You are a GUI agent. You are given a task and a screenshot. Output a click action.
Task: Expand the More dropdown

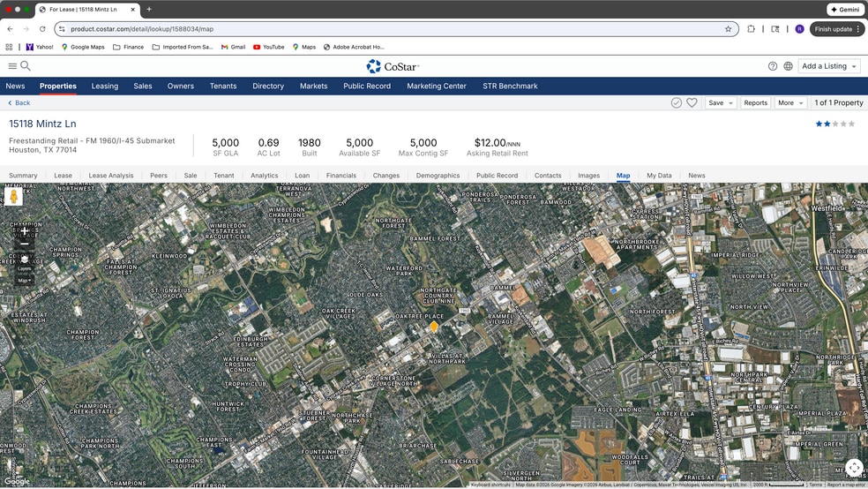pyautogui.click(x=789, y=103)
